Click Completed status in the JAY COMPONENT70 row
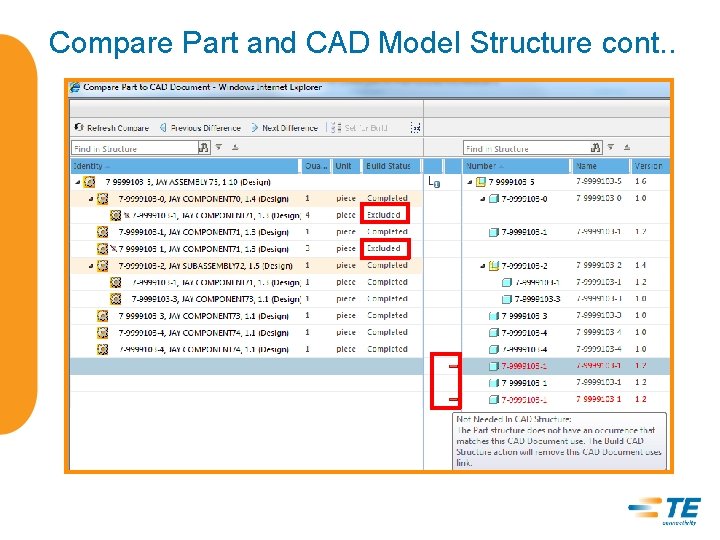Screen dimensions: 720x540 point(387,198)
